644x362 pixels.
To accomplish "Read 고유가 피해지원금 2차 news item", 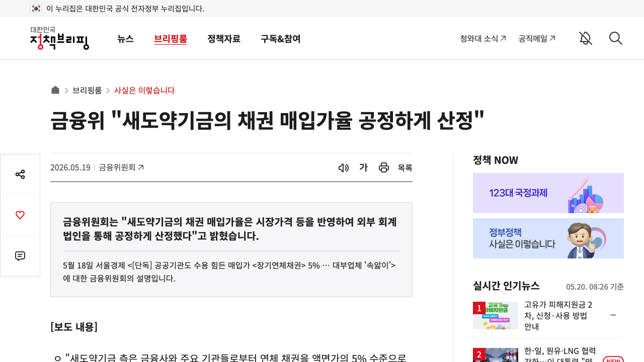I will coord(559,315).
